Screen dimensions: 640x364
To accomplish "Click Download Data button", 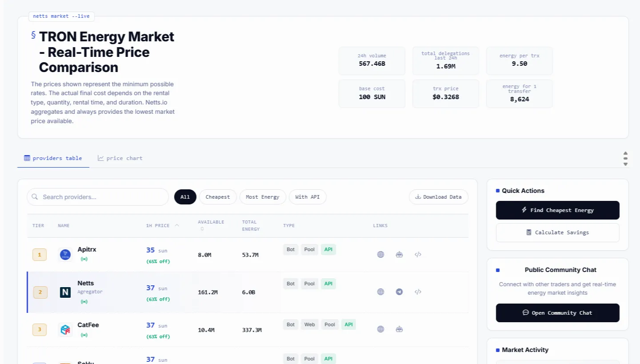I will click(x=439, y=197).
